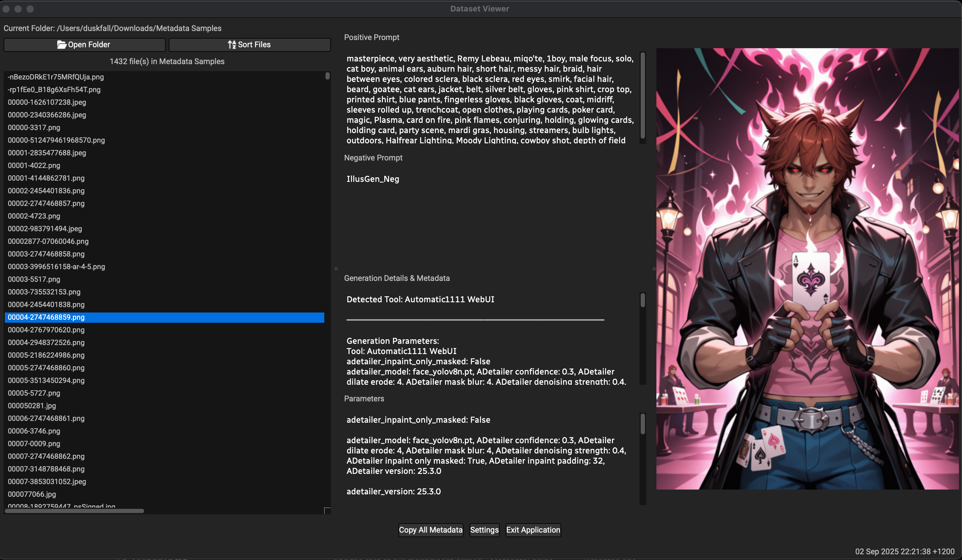This screenshot has width=962, height=560.
Task: Choose 00003-3996516158-ar-4-5.png from file list
Action: click(56, 267)
